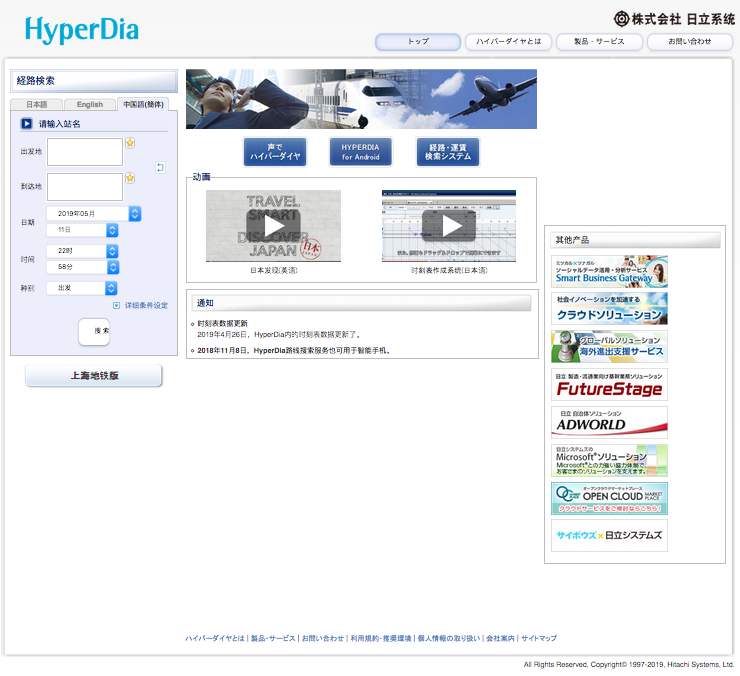The height and width of the screenshot is (676, 740).
Task: Open the day dropdown showing 11日
Action: coord(82,230)
